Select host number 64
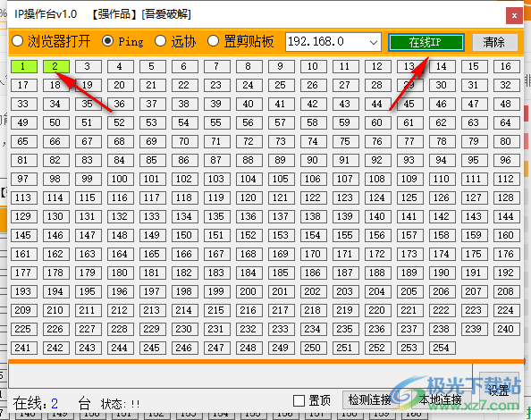Screen dimensions: 531x420 click(x=506, y=122)
